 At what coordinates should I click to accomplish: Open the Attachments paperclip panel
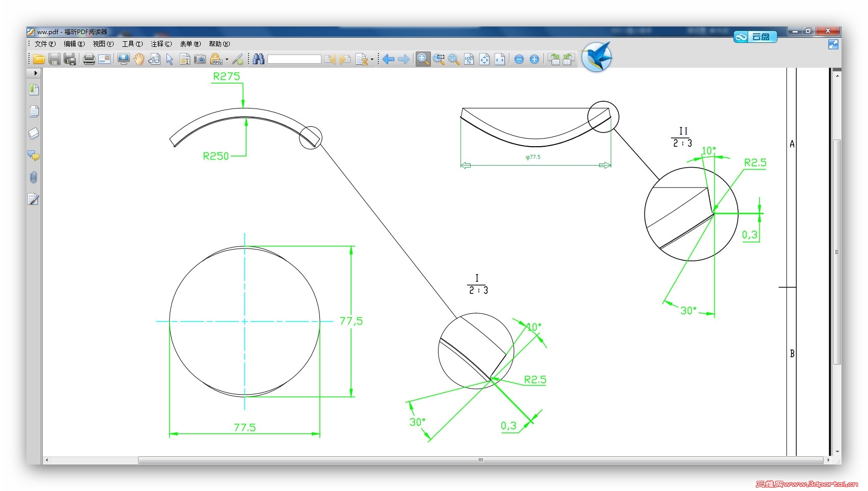(34, 177)
